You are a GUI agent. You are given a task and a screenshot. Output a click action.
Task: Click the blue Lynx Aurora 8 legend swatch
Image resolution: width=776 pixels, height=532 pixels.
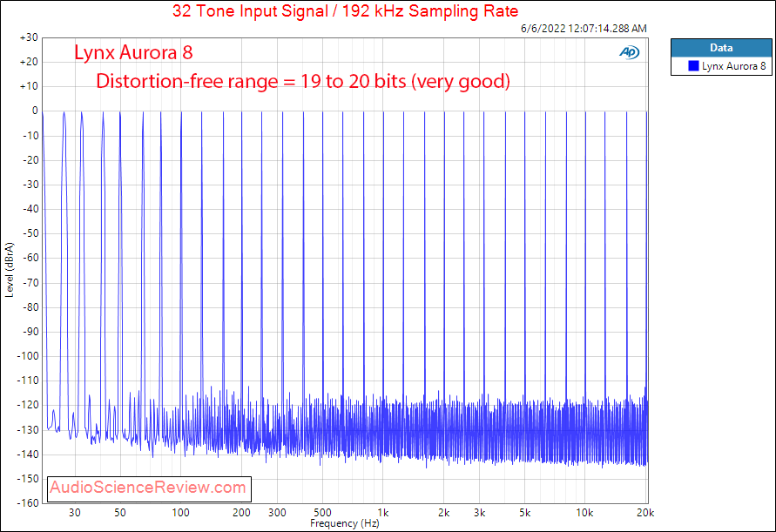pos(693,66)
